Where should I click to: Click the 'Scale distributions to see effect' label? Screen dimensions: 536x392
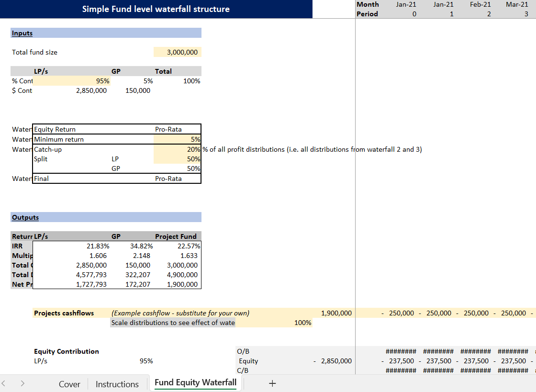[x=173, y=323]
